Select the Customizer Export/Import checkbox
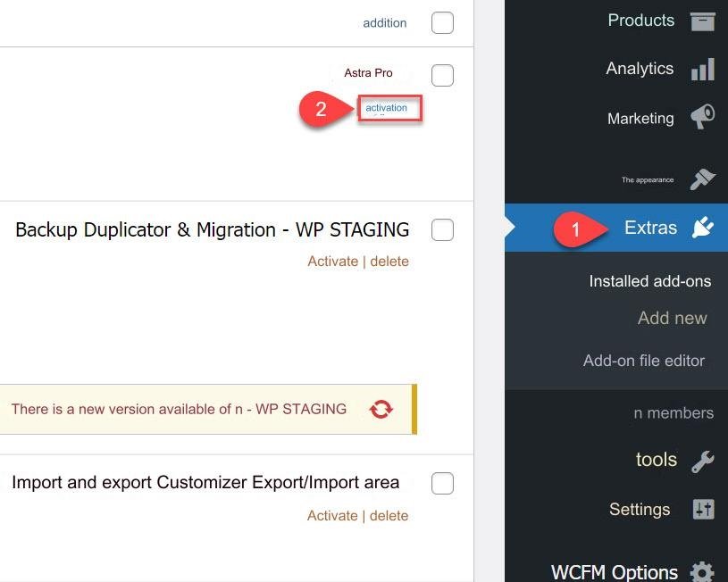728x582 pixels. [x=442, y=483]
